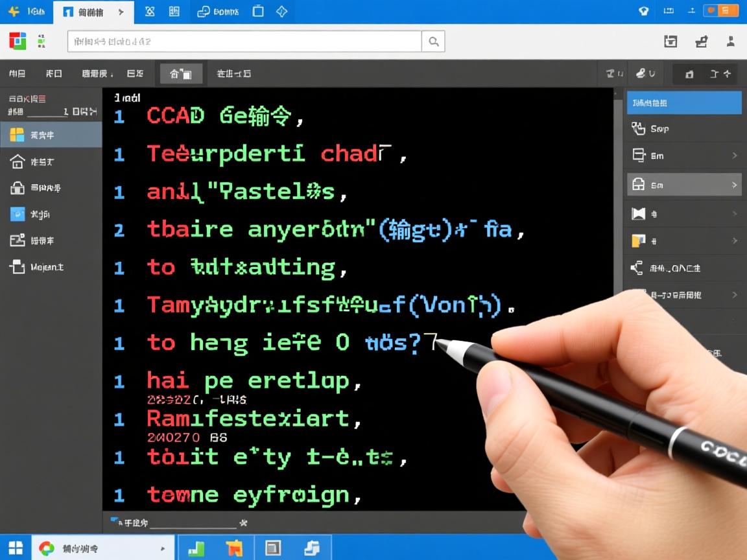Click the yellow note icon in right panel
This screenshot has width=747, height=560.
click(x=638, y=240)
